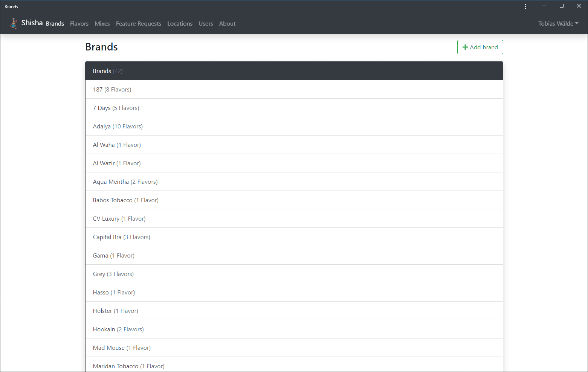Open Adalya brand with 10 flavors

[x=294, y=127]
